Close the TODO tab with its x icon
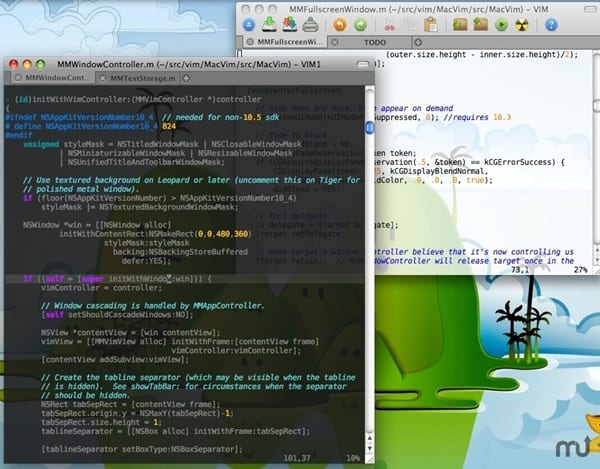Image resolution: width=600 pixels, height=469 pixels. coord(334,42)
